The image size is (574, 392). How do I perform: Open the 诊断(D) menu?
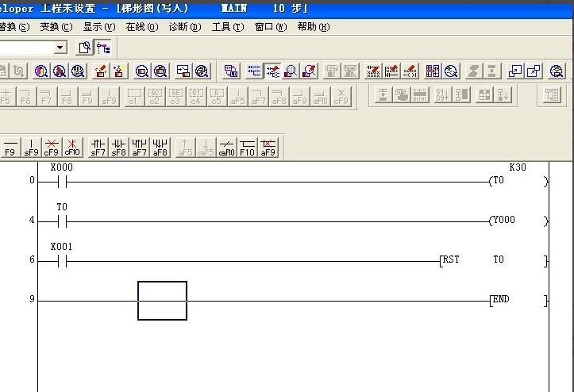[x=185, y=27]
